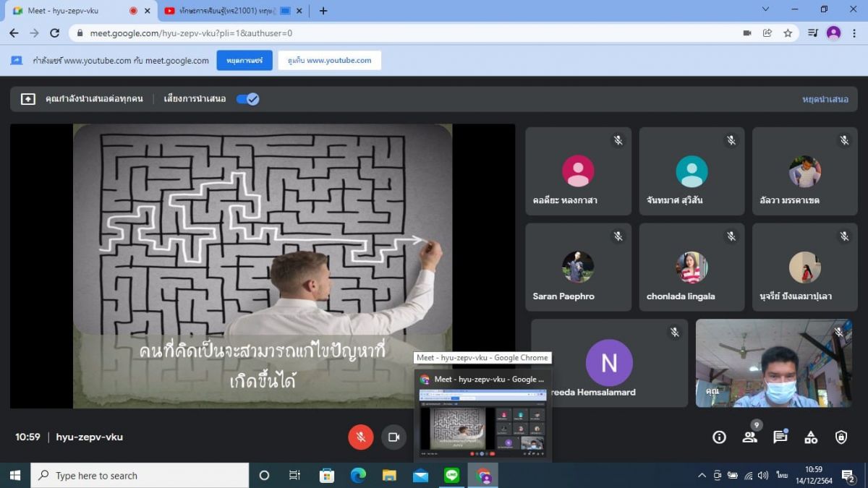Bookmark this page with the star icon
This screenshot has height=488, width=868.
point(788,33)
